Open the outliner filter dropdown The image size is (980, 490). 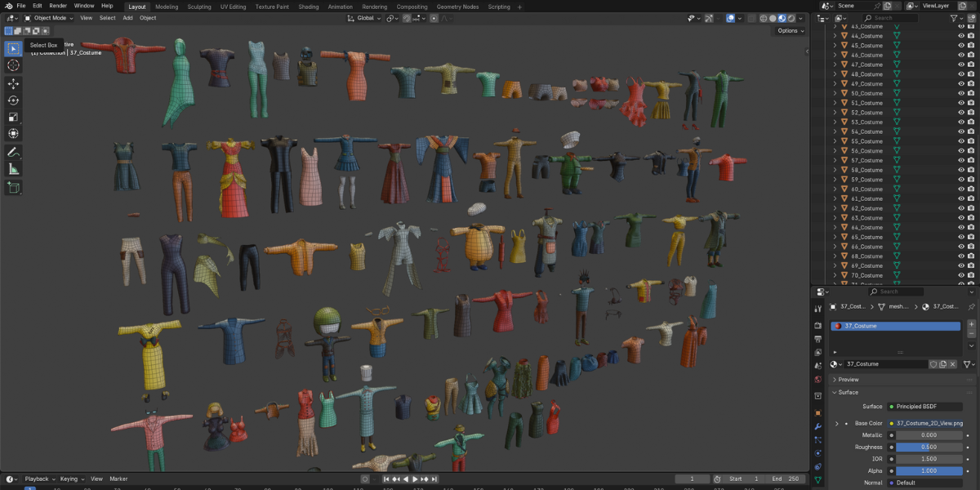click(956, 18)
